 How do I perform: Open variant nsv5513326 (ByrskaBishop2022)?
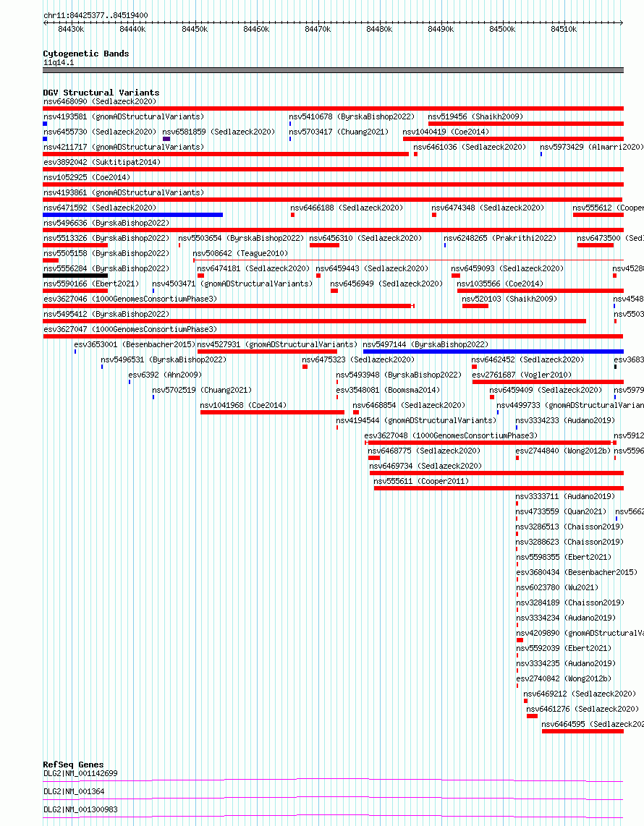point(106,239)
